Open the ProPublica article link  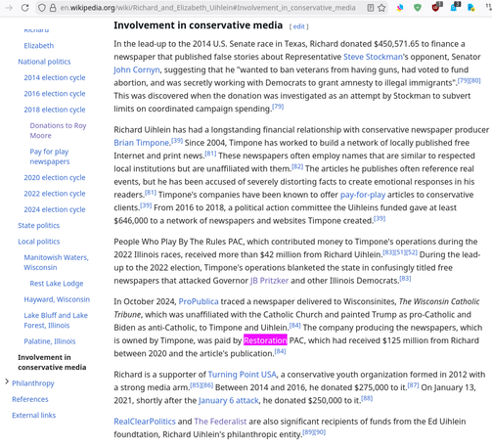(199, 301)
